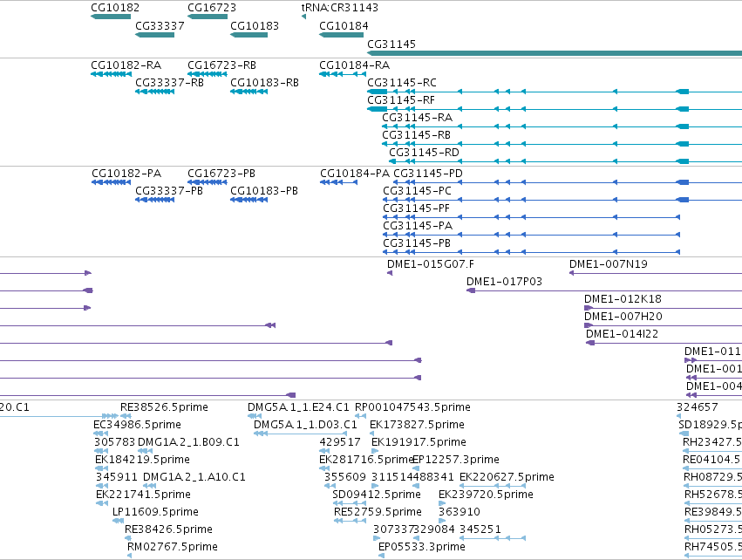Click the RP001047543.5prime EST label
742x560 pixels.
(412, 407)
